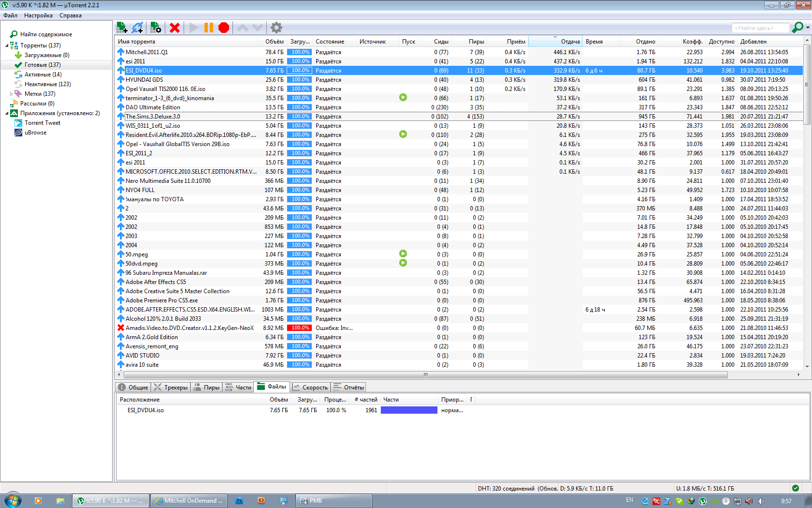Screen dimensions: 812x508
Task: Open Photoshop from the taskbar
Action: 239,501
